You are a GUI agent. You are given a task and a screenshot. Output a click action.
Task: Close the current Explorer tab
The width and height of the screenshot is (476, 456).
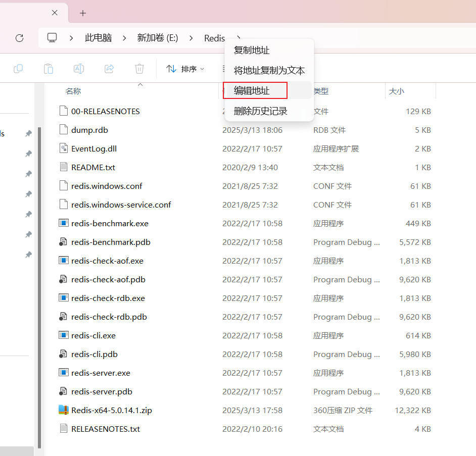point(55,13)
